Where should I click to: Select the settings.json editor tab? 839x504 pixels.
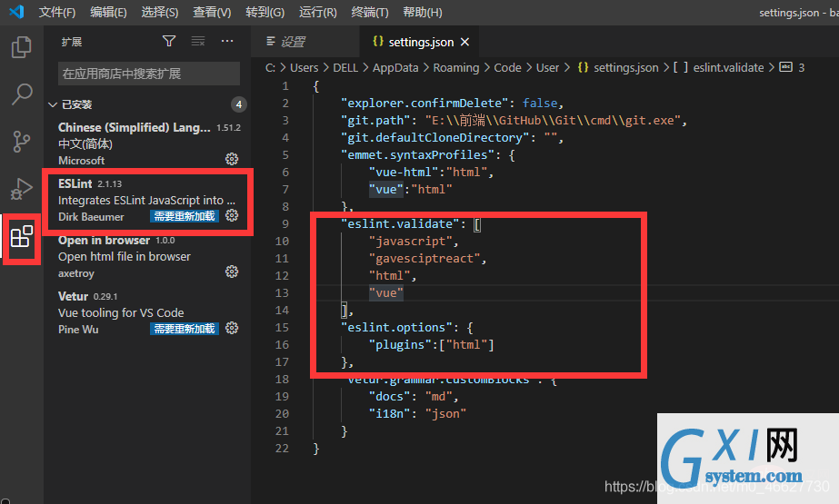[419, 42]
